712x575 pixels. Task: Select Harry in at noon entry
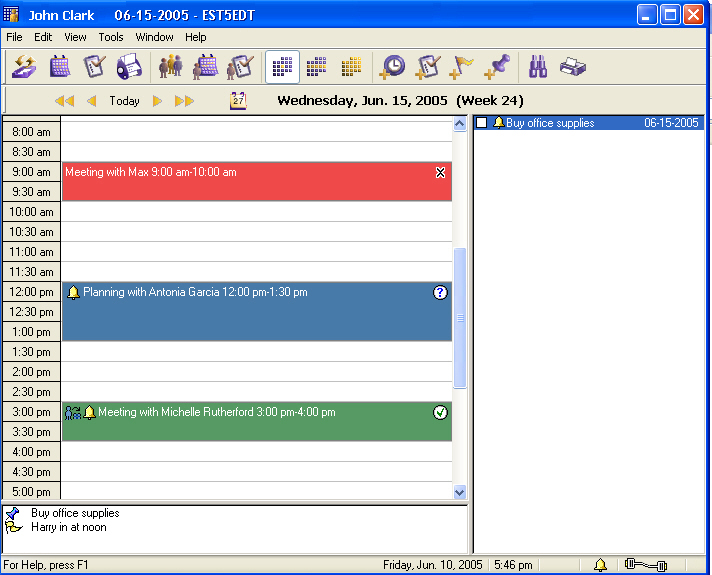[69, 527]
